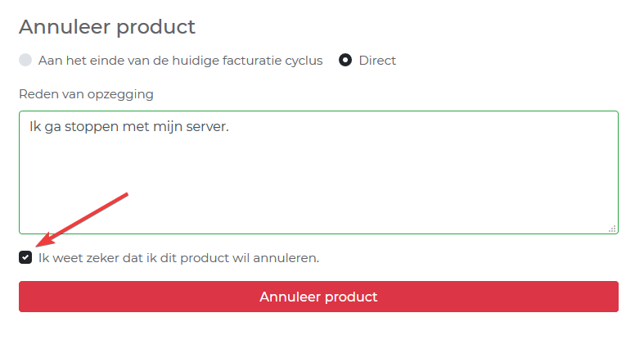Screen dimensions: 644x340
Task: Click the textarea resize grip in its corner
Action: (x=612, y=229)
